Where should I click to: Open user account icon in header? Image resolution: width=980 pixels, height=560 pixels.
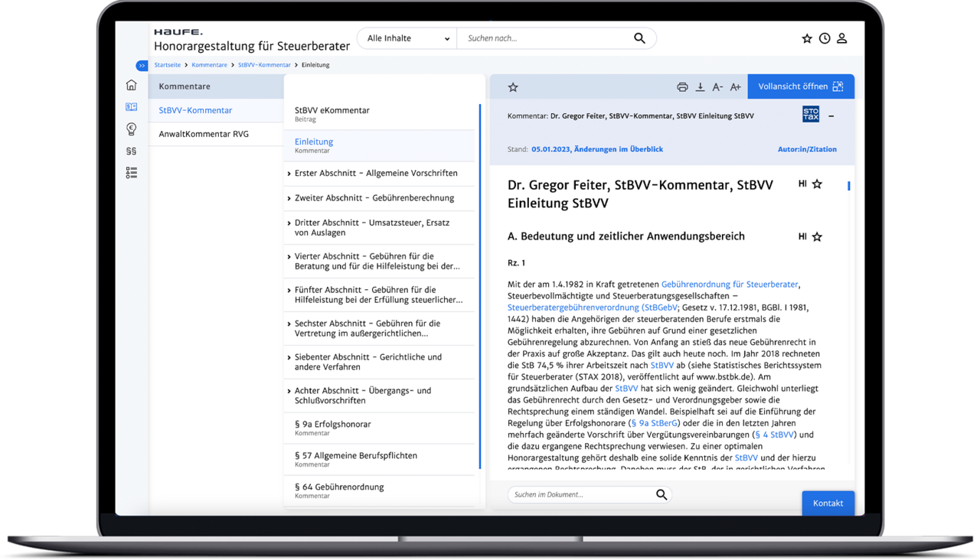point(842,38)
